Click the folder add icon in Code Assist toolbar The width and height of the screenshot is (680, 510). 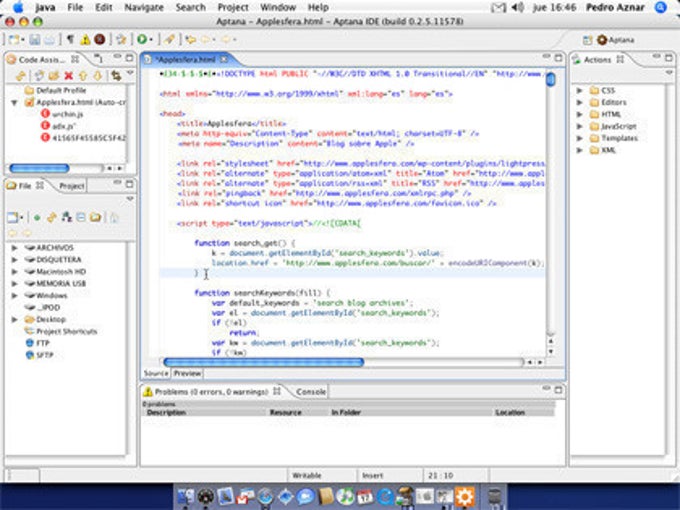[x=54, y=76]
